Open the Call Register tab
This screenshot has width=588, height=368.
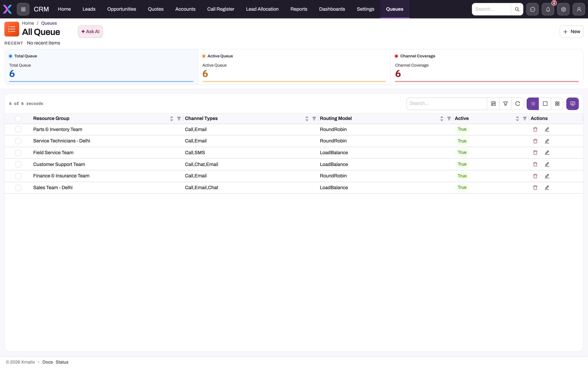221,9
